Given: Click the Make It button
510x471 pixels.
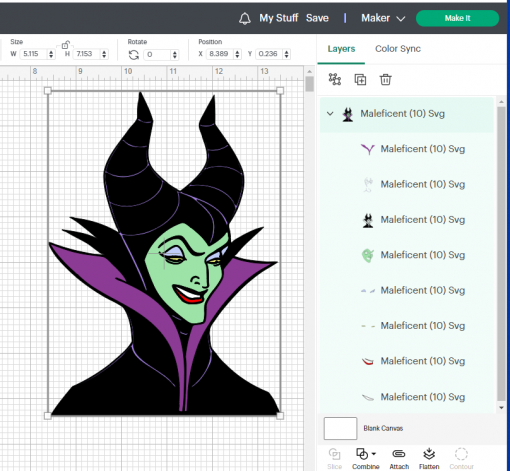Looking at the screenshot, I should [x=457, y=18].
